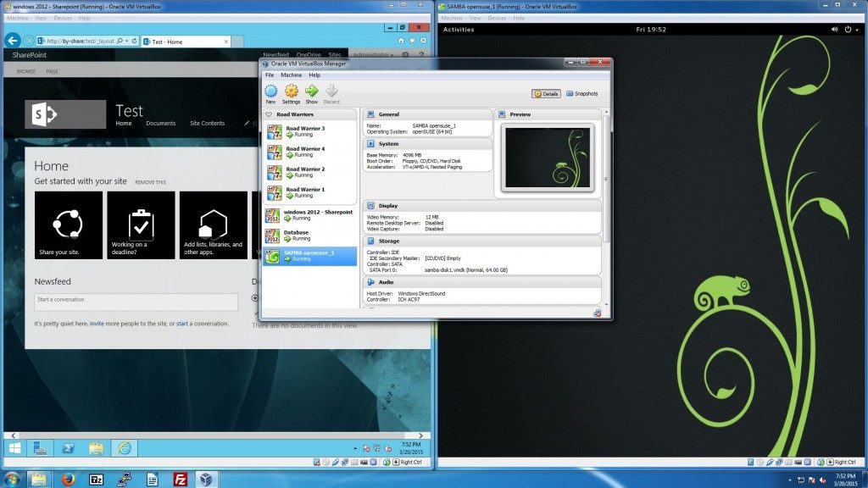868x488 pixels.
Task: Select the Test - Home browser tab
Action: (186, 42)
